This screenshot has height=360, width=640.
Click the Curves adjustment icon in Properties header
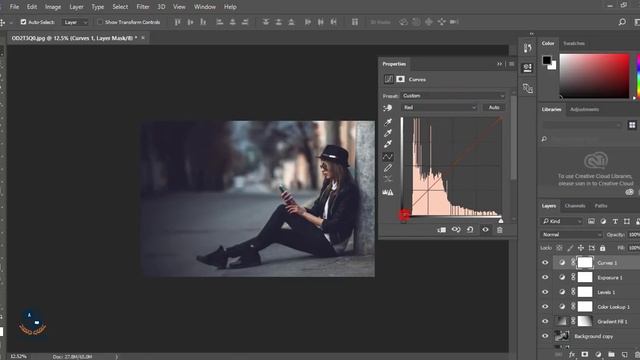[x=388, y=79]
